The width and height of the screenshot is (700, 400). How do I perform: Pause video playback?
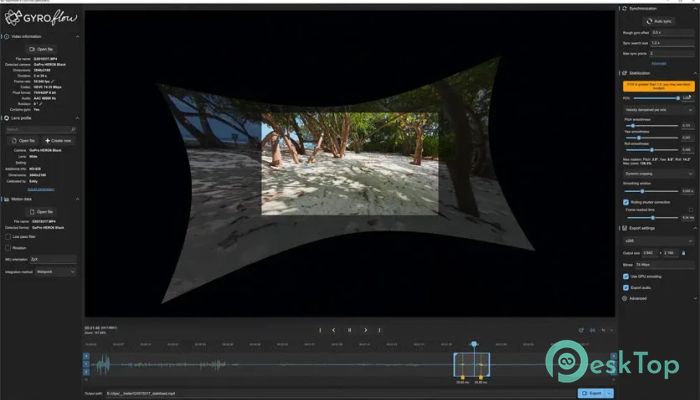tap(350, 330)
